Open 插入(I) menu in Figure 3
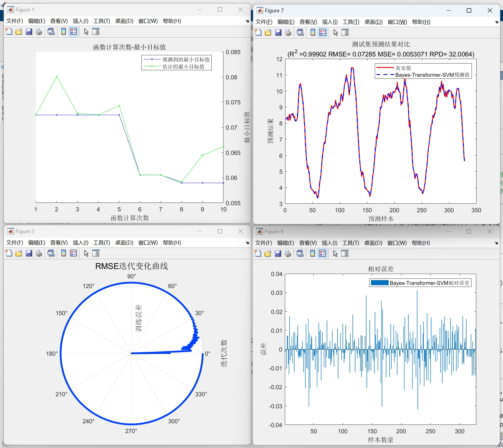This screenshot has width=503, height=448. pos(81,243)
